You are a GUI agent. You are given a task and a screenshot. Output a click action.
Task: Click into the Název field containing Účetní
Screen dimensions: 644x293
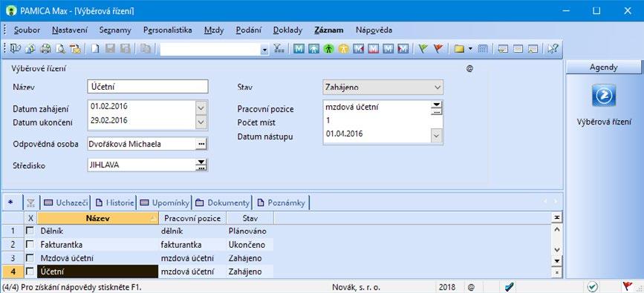(148, 87)
